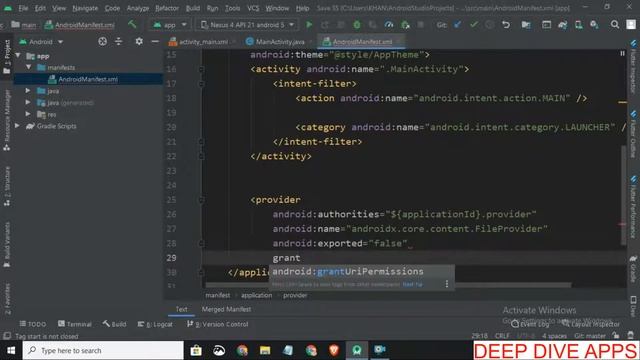Open the Build tool window button
Viewport: 640px width, 360px height.
pyautogui.click(x=115, y=324)
